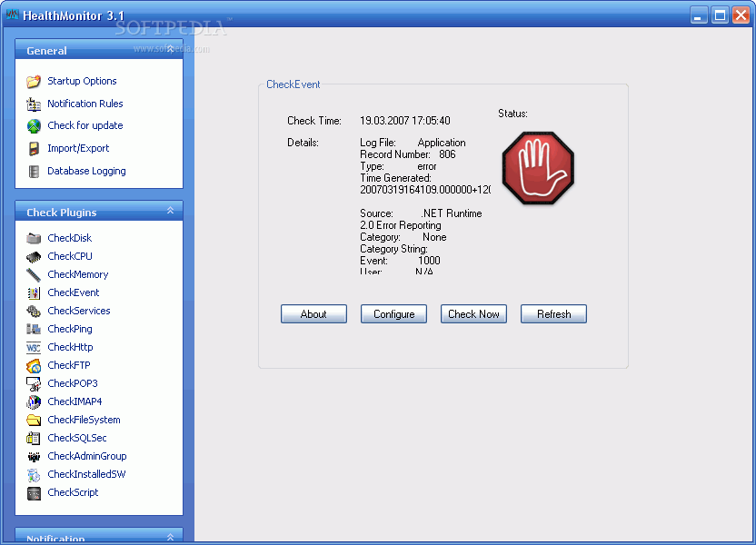Image resolution: width=756 pixels, height=545 pixels.
Task: Select the CheckHttp plugin link
Action: 70,347
